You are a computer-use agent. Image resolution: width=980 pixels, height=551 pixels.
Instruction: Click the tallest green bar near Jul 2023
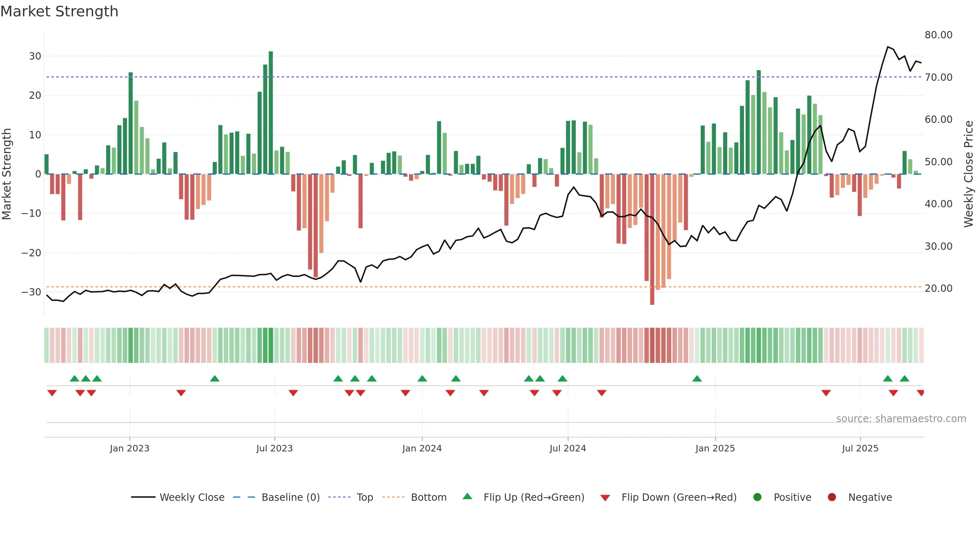click(x=271, y=113)
